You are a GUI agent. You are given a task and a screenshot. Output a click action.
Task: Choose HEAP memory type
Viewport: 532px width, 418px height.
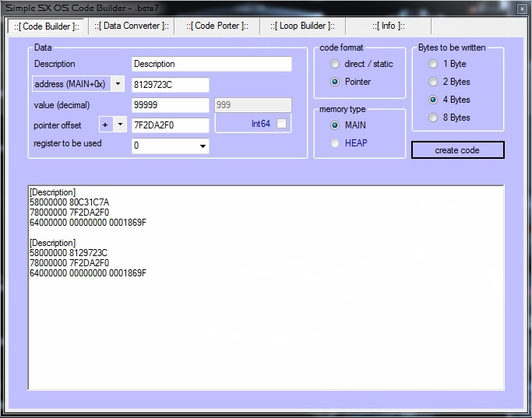pos(349,143)
